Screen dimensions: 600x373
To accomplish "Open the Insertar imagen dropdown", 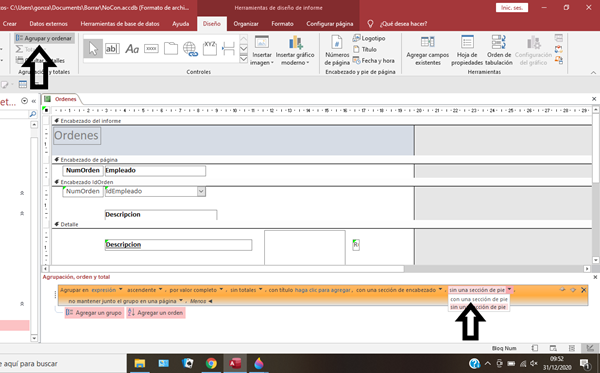I will 262,51.
